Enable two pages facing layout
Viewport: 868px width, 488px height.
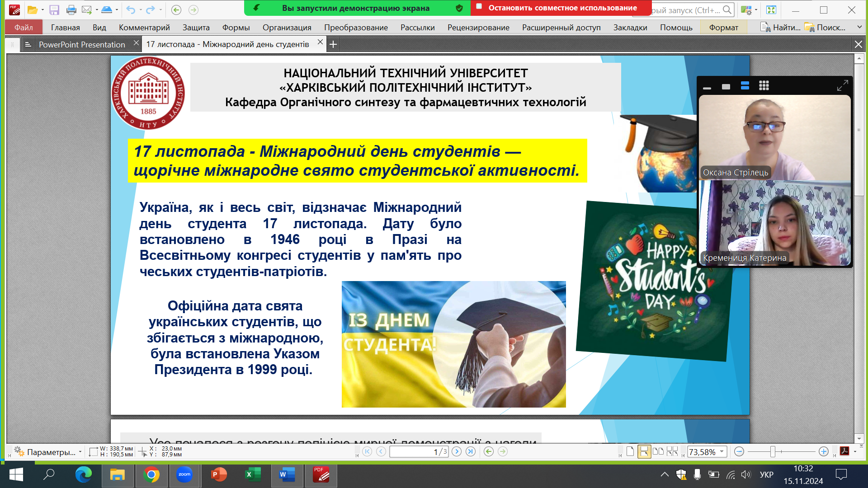click(658, 451)
